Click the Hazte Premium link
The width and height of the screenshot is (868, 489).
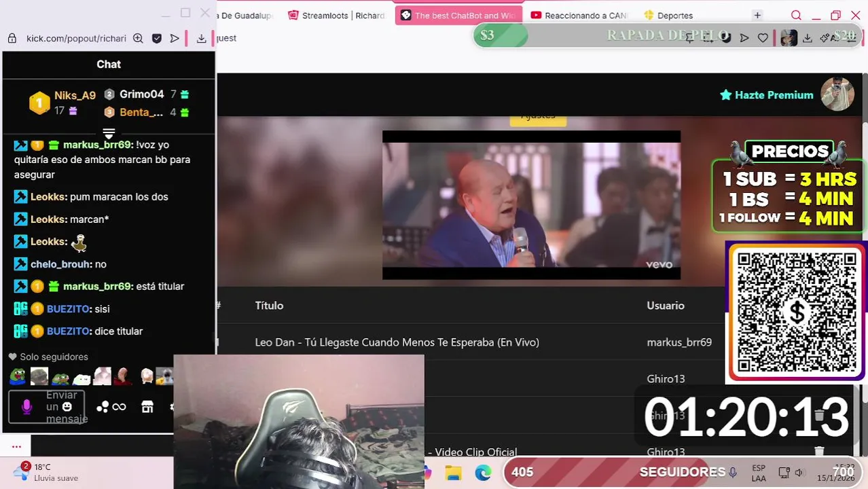click(766, 95)
